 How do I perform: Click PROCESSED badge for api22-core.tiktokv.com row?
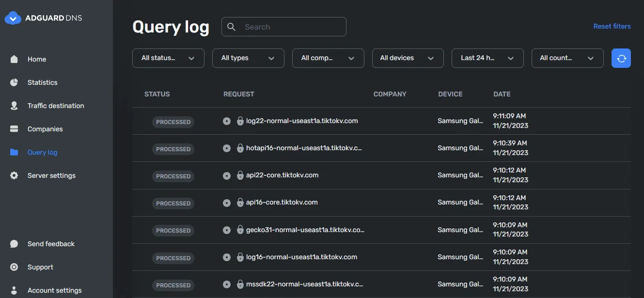point(173,176)
